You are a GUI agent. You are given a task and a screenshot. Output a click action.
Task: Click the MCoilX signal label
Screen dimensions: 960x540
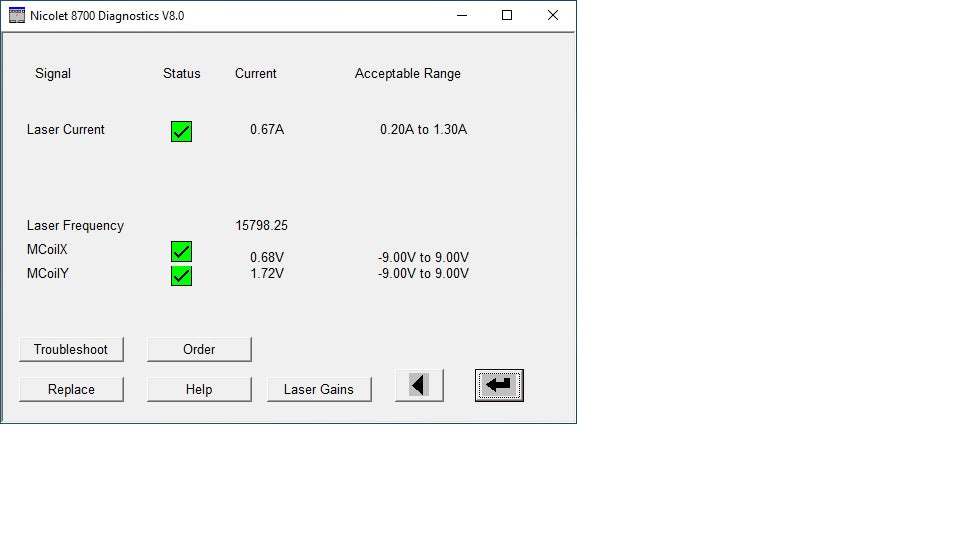coord(47,250)
